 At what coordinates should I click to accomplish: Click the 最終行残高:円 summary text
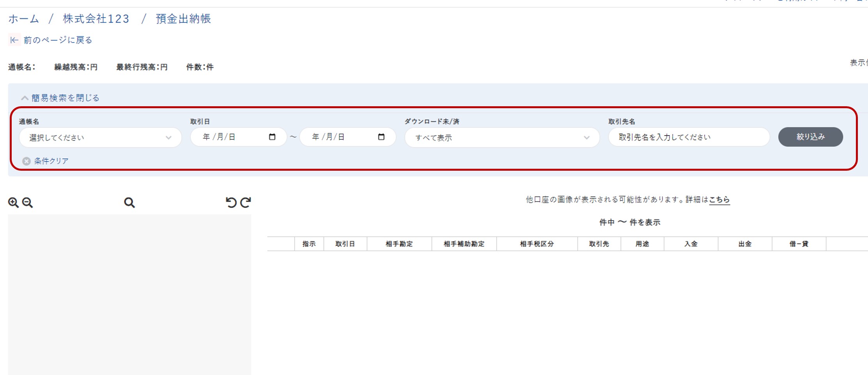(x=142, y=67)
